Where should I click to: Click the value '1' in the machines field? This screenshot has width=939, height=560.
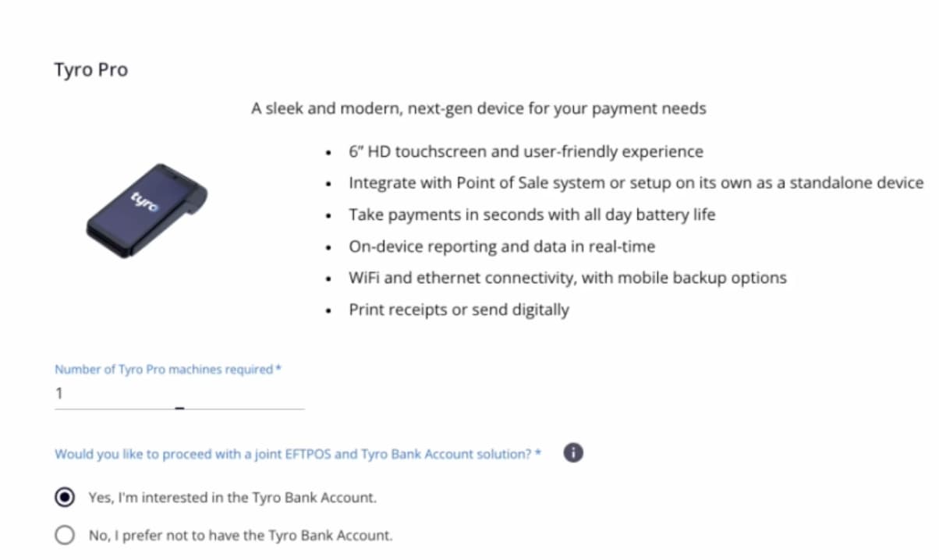58,394
